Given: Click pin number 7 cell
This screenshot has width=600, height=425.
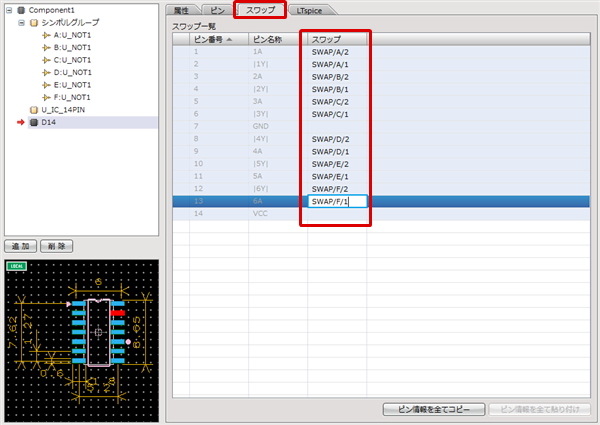Looking at the screenshot, I should pos(219,127).
